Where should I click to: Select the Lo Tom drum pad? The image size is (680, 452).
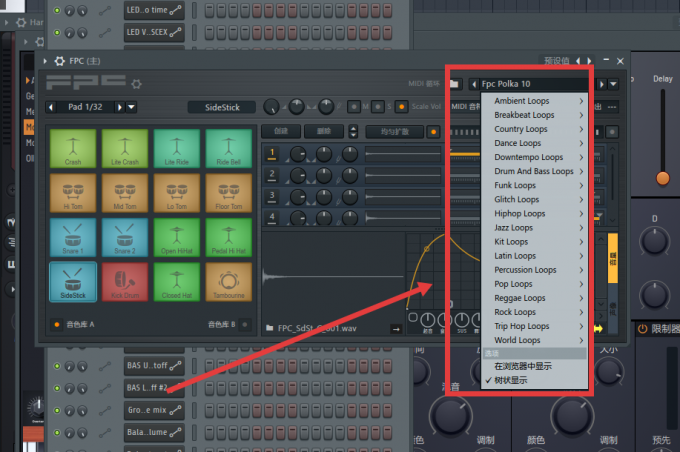[177, 193]
